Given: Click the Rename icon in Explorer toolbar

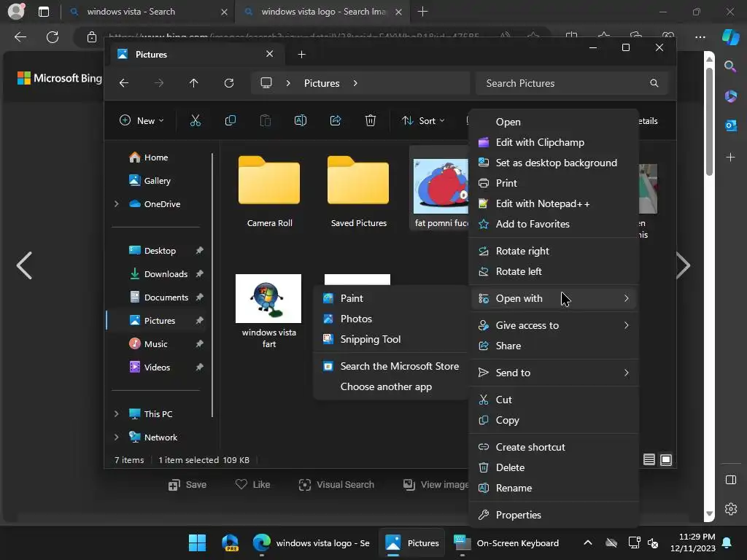Looking at the screenshot, I should point(300,121).
